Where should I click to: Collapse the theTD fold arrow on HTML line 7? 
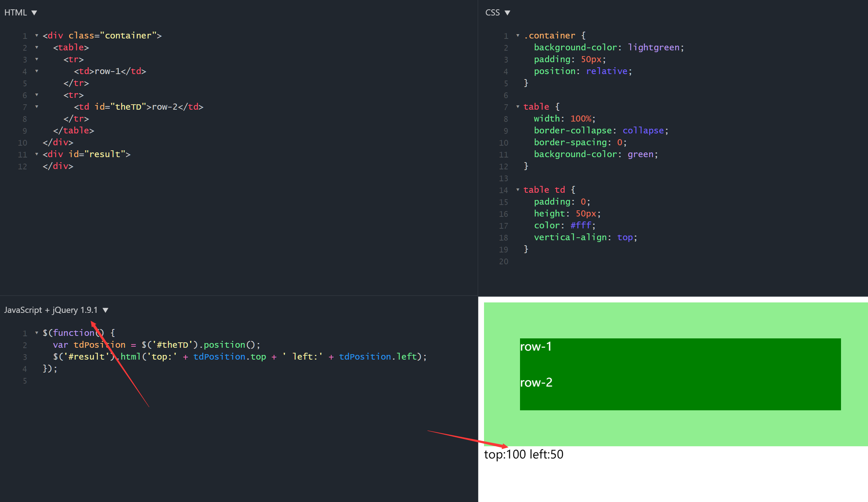tap(37, 106)
